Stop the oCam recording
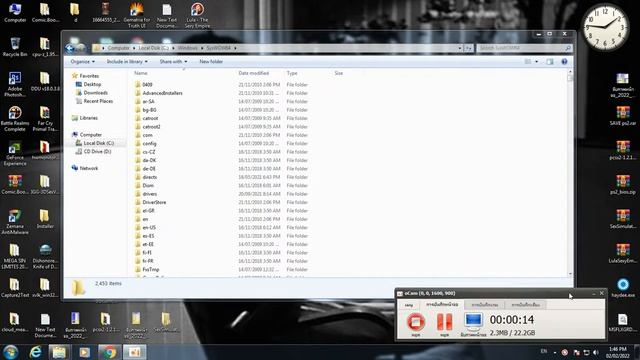The image size is (640, 360). pos(416,323)
